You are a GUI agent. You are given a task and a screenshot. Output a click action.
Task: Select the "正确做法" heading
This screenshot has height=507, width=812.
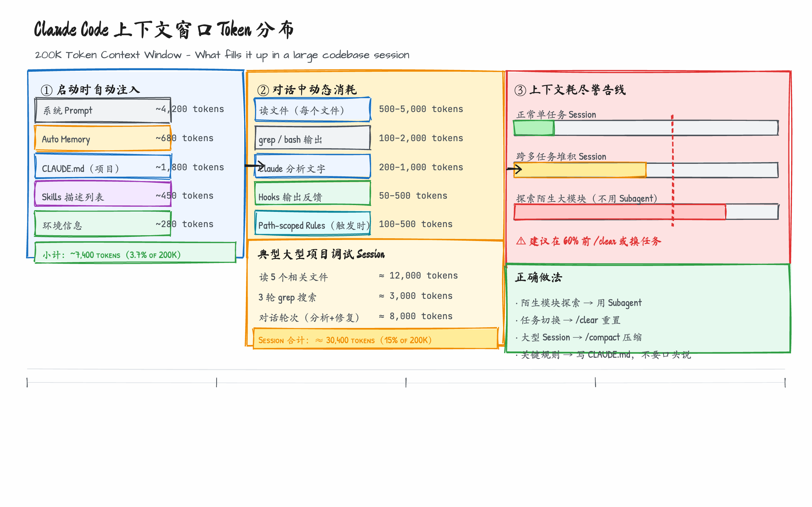coord(539,277)
